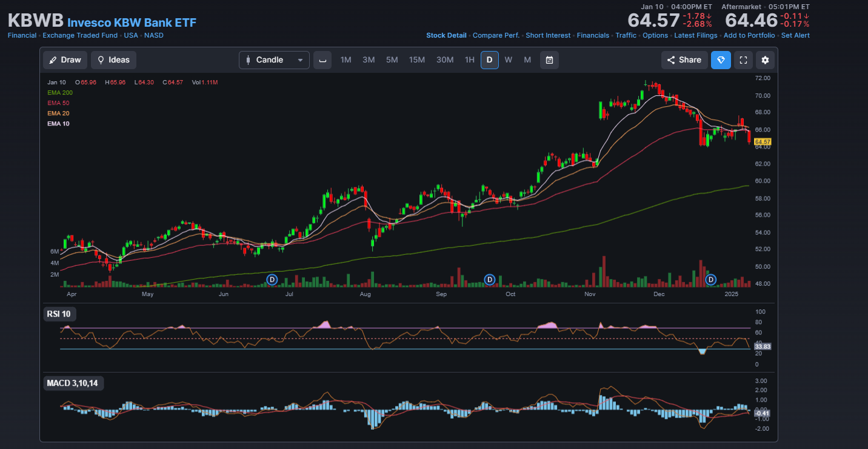Image resolution: width=868 pixels, height=449 pixels.
Task: Expand the Candle chart type dropdown
Action: (x=274, y=60)
